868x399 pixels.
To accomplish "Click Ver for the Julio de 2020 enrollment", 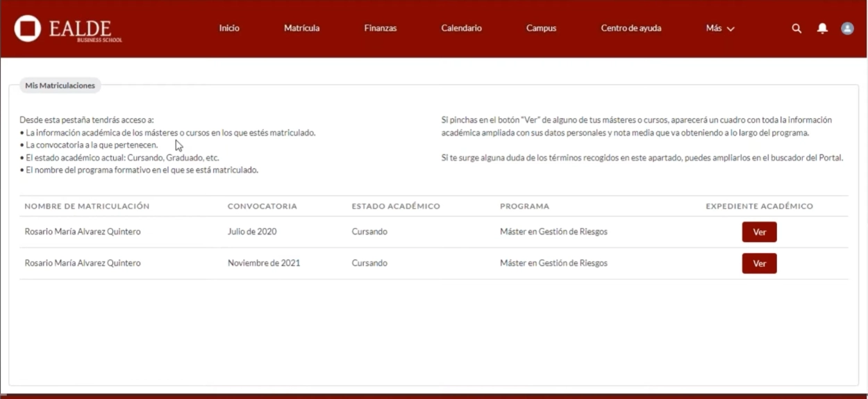I will pos(760,232).
